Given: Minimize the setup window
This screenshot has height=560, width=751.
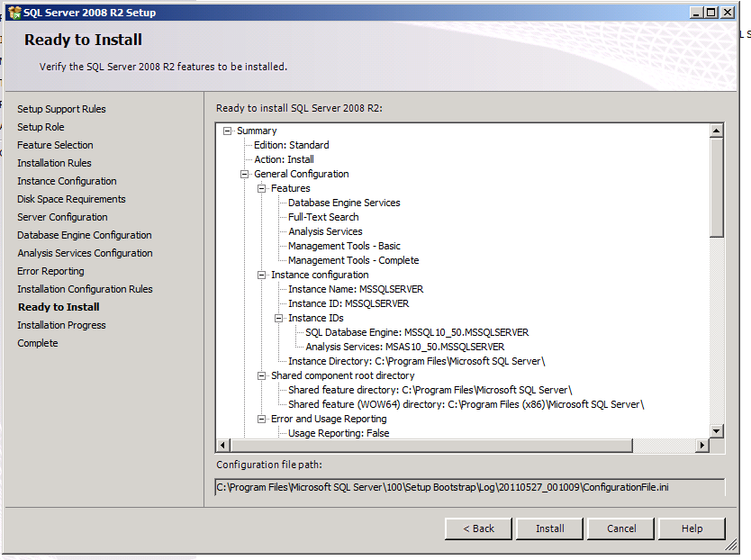Looking at the screenshot, I should [697, 13].
